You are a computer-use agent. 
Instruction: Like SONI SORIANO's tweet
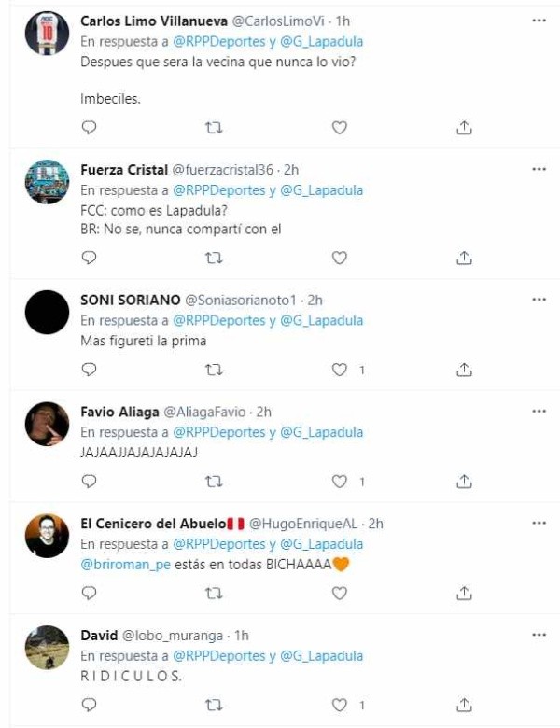click(340, 370)
